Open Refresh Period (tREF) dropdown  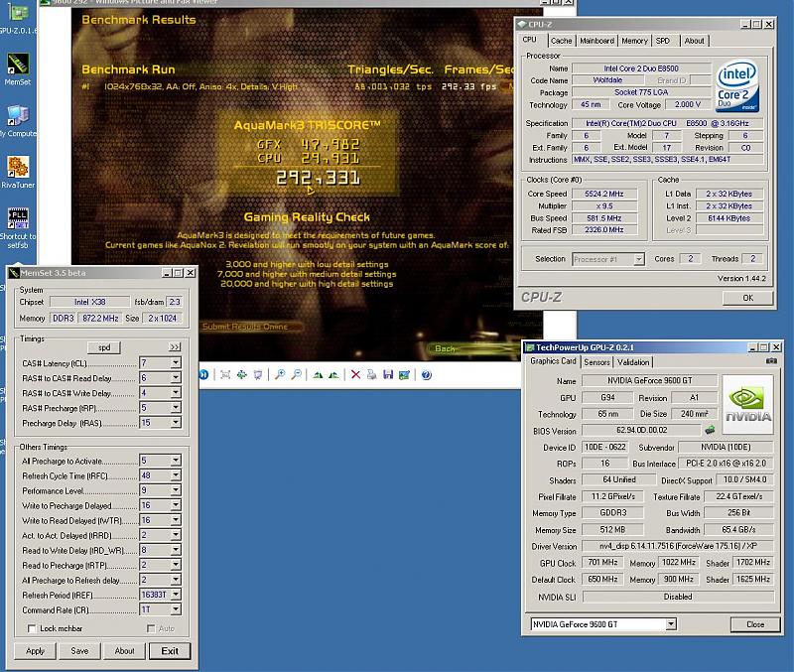tap(176, 595)
